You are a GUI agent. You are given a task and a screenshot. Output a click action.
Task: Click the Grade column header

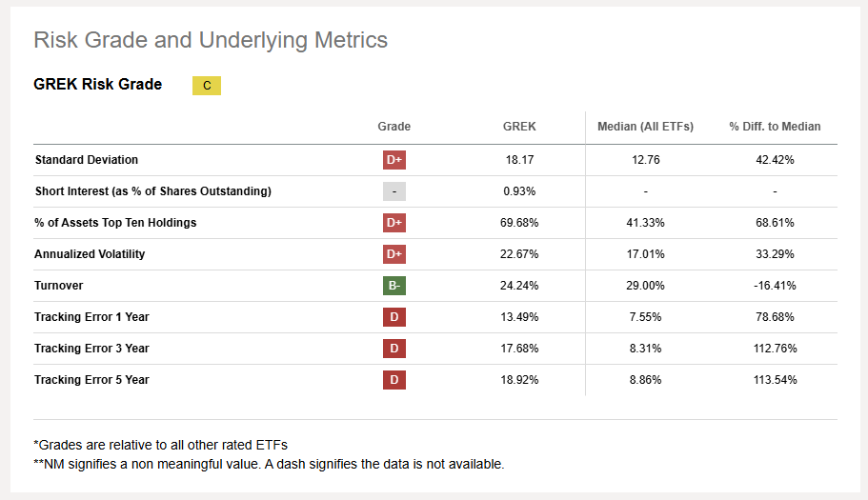[394, 127]
